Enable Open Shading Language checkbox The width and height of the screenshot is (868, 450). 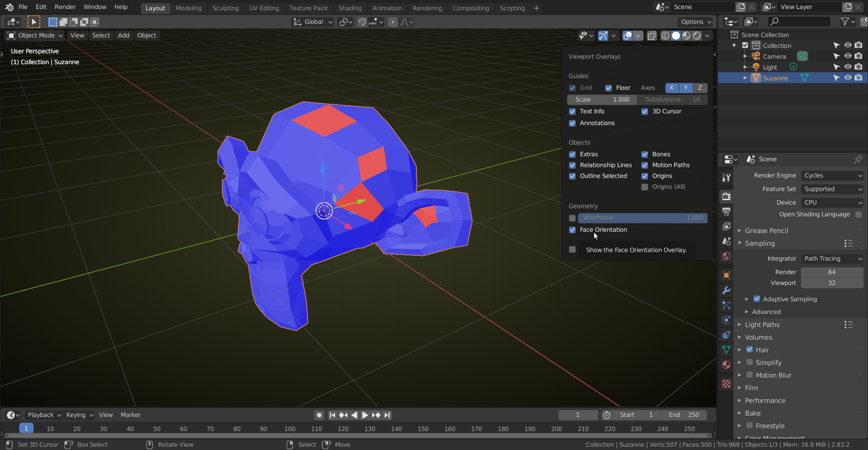click(859, 215)
